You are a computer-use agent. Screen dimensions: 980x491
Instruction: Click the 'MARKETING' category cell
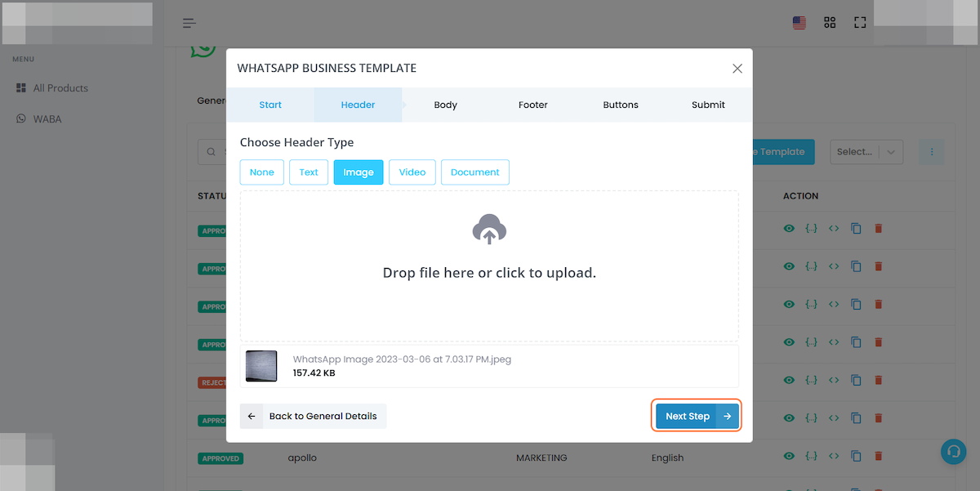coord(541,458)
